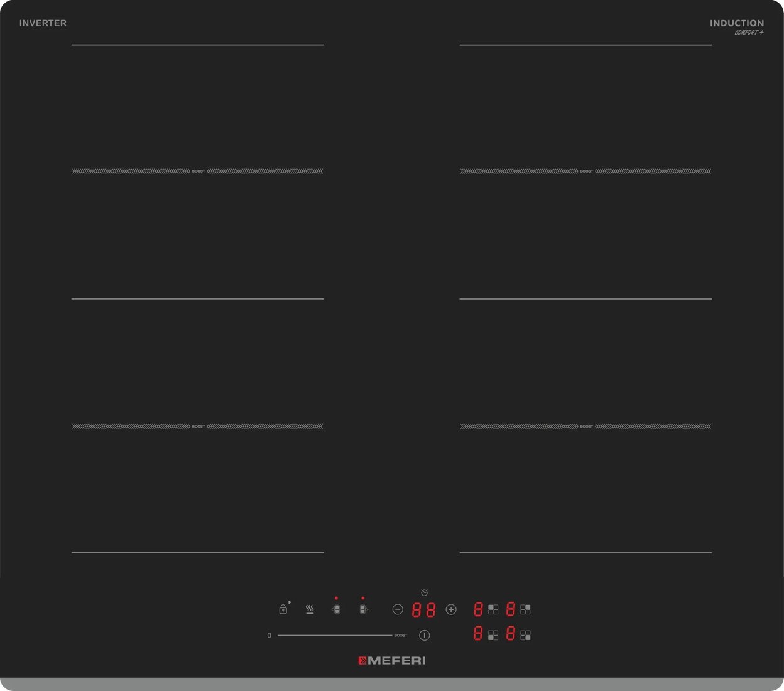Tap the two-digit timer display
Image resolution: width=784 pixels, height=691 pixels.
coord(424,609)
